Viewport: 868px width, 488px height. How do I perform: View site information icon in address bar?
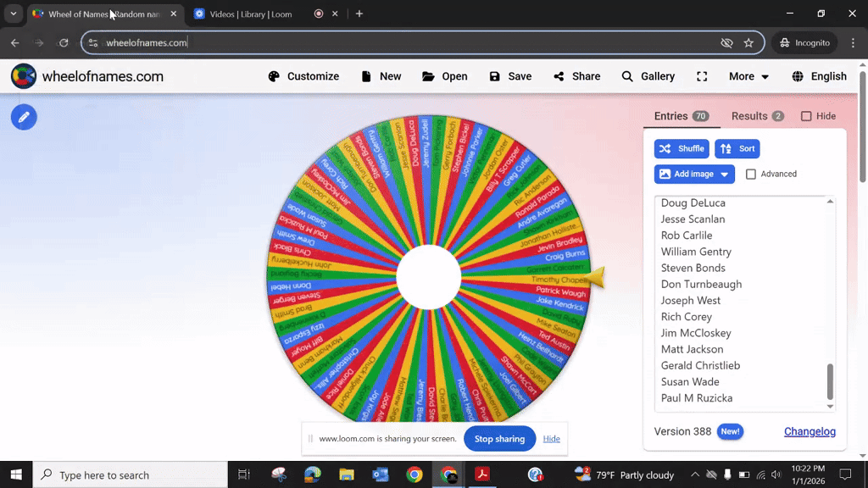click(x=93, y=42)
